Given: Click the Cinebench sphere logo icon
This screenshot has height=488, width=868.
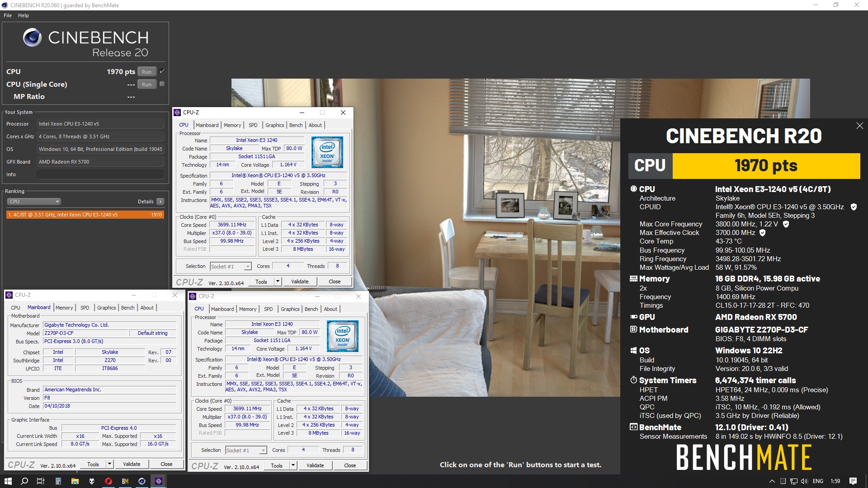Looking at the screenshot, I should pos(33,38).
